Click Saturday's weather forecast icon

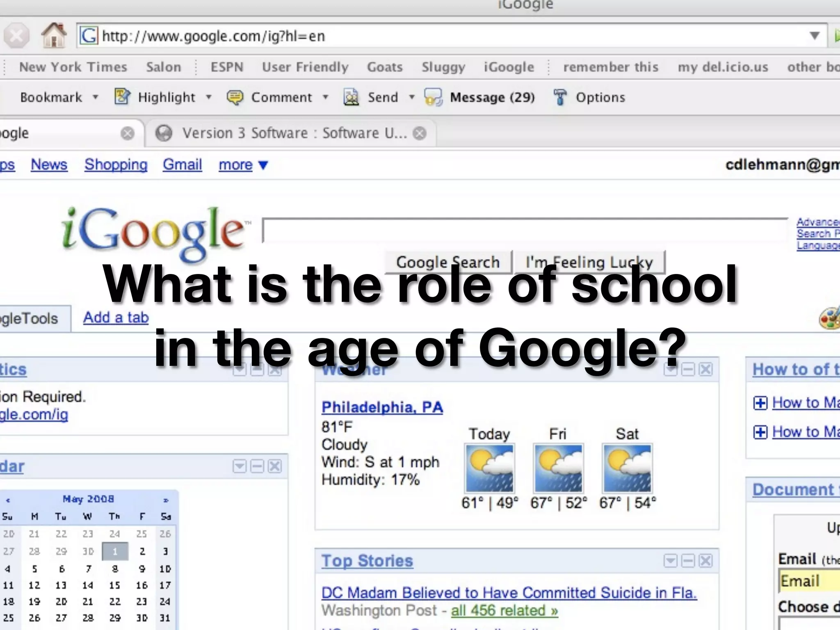tap(627, 468)
